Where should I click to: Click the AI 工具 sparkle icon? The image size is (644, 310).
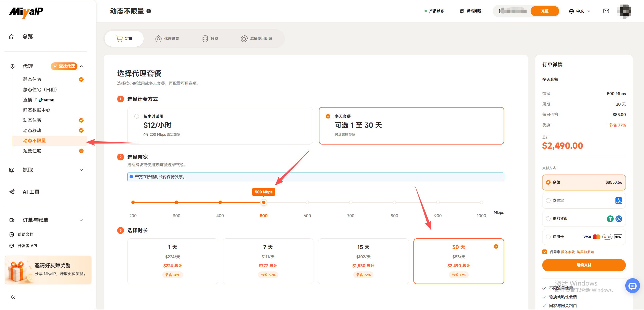(12, 192)
